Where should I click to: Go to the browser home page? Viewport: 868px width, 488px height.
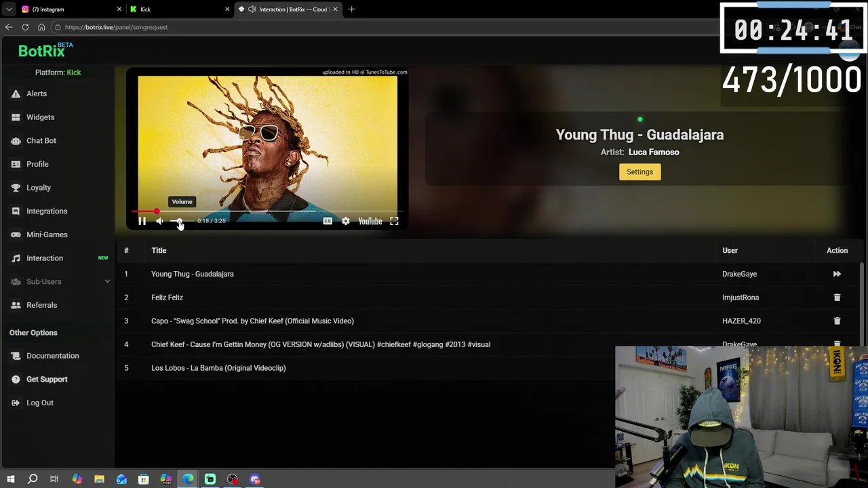coord(41,27)
